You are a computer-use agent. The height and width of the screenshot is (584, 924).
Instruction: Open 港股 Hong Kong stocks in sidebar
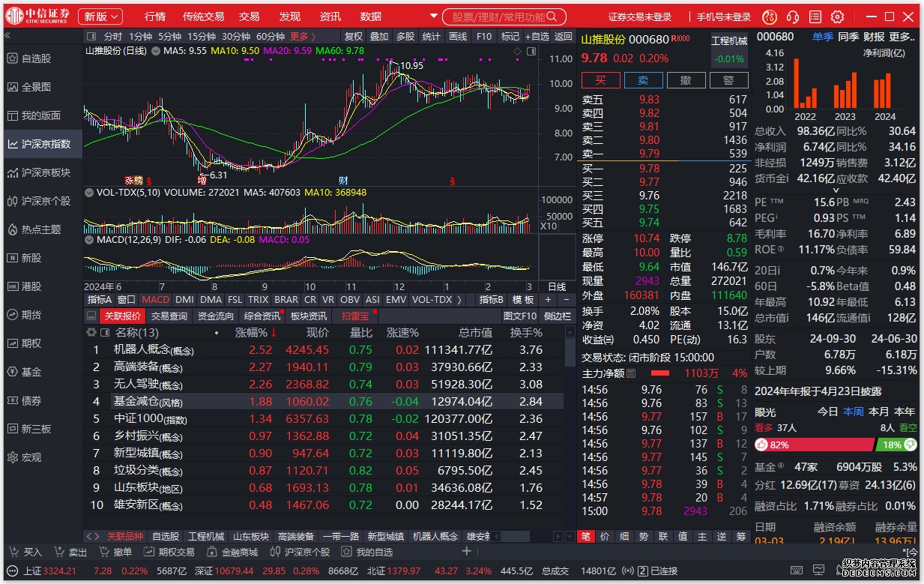coord(41,286)
